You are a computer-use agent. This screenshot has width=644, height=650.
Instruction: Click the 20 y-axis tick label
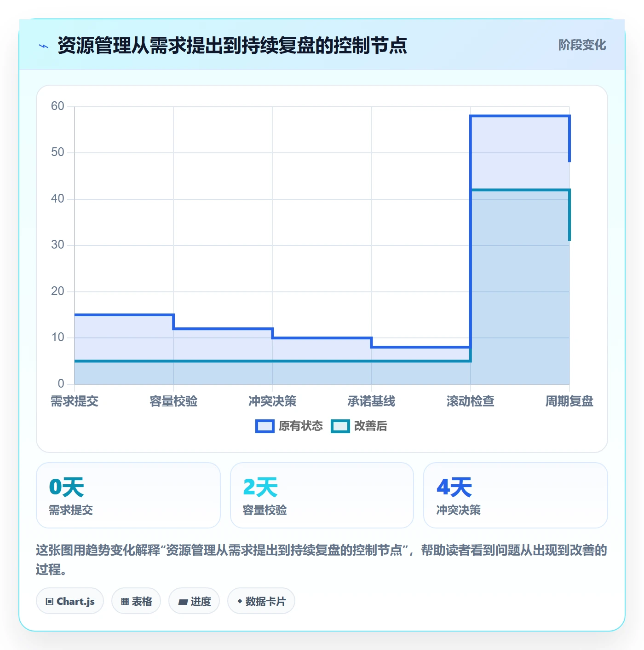57,291
